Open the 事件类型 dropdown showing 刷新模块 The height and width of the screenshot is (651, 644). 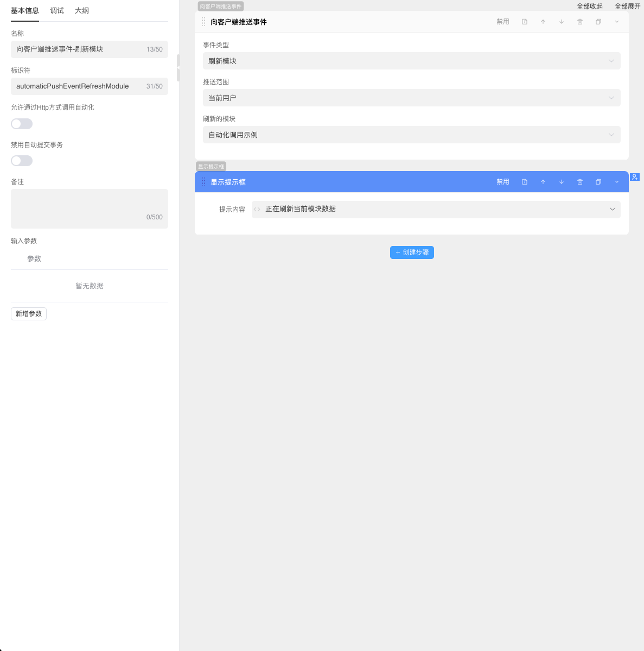coord(411,61)
